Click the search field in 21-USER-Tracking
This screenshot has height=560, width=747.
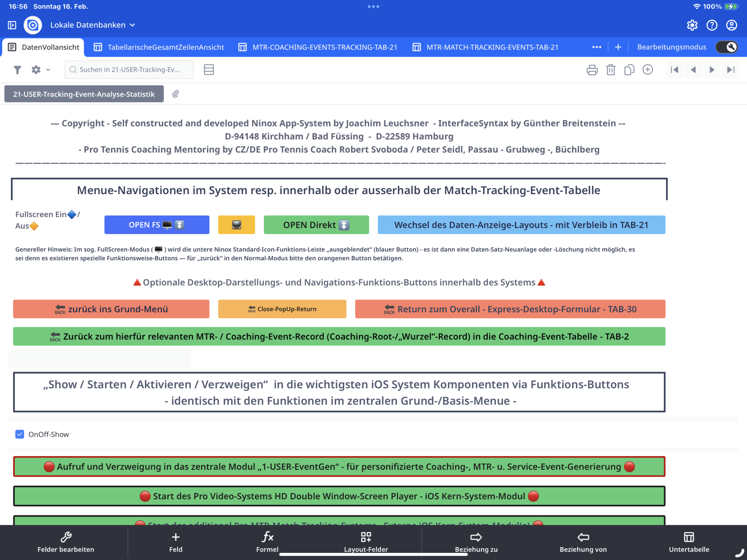click(129, 70)
